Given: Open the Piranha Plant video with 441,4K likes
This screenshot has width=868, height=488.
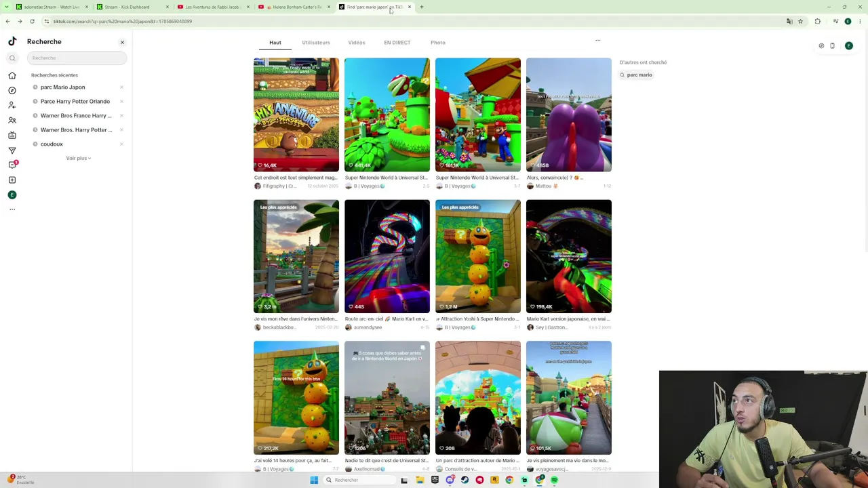Looking at the screenshot, I should coord(387,115).
